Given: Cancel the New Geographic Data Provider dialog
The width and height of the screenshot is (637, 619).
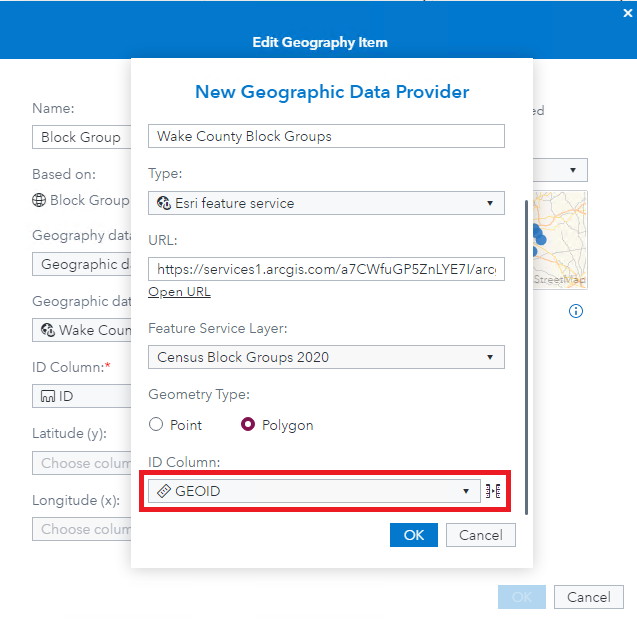Looking at the screenshot, I should pyautogui.click(x=480, y=535).
